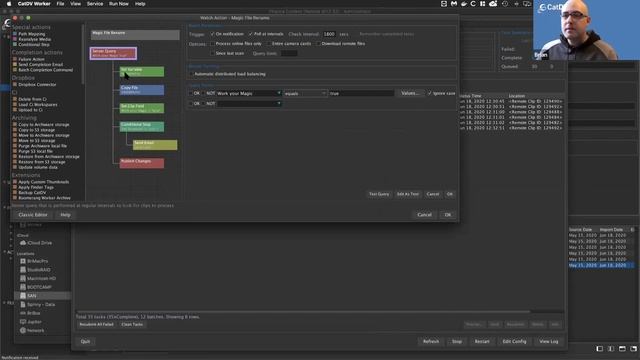Enable Automatic distributed load balancing
Viewport: 640px width, 360px height.
(x=191, y=74)
